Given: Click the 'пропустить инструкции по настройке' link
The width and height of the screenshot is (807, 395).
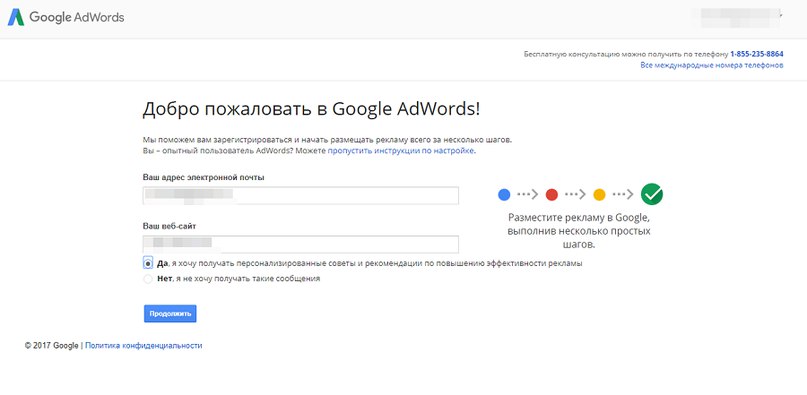Looking at the screenshot, I should click(401, 151).
